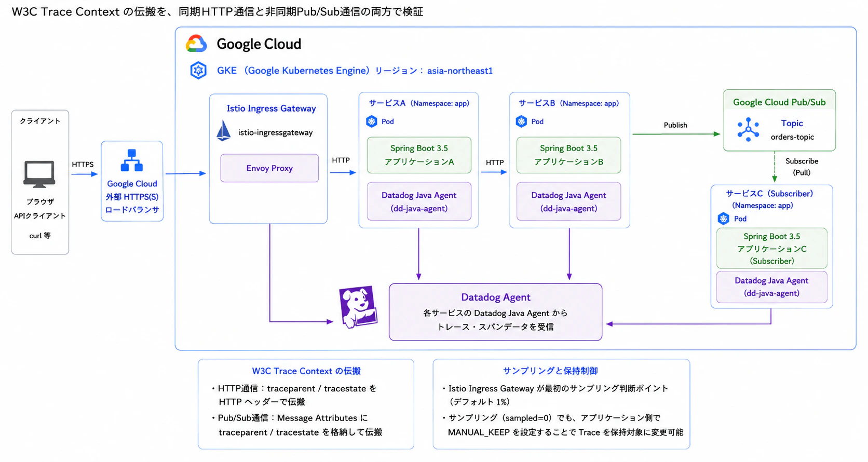
Task: Click the Pod label in サービスB
Action: pyautogui.click(x=537, y=121)
